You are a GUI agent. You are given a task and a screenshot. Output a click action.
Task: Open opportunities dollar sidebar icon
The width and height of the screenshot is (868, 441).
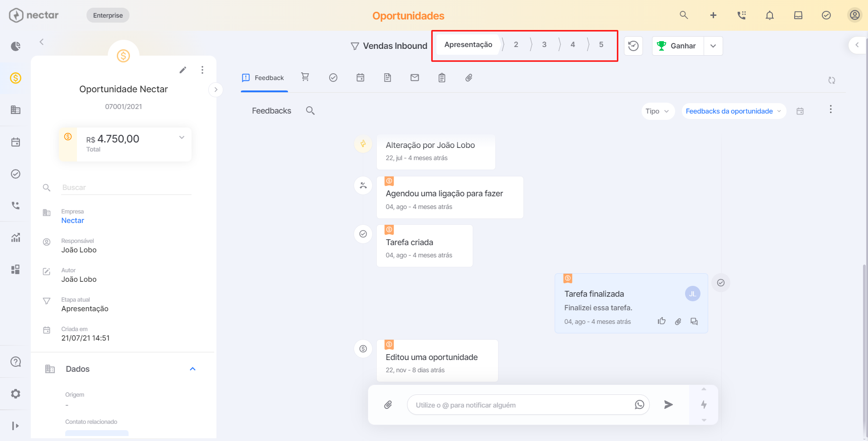[15, 78]
